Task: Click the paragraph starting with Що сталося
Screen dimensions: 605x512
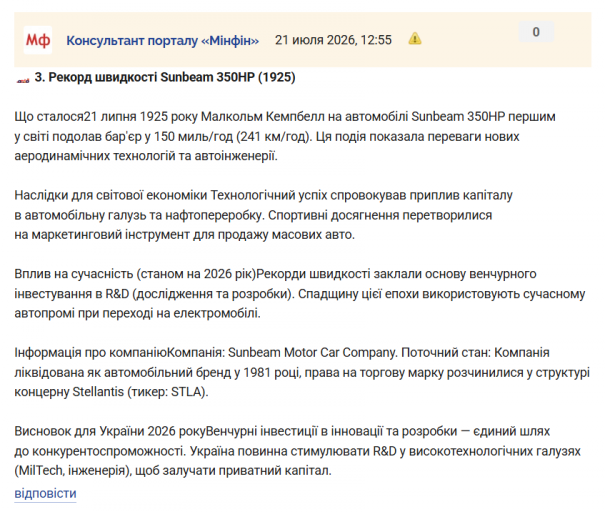Action: pyautogui.click(x=285, y=136)
